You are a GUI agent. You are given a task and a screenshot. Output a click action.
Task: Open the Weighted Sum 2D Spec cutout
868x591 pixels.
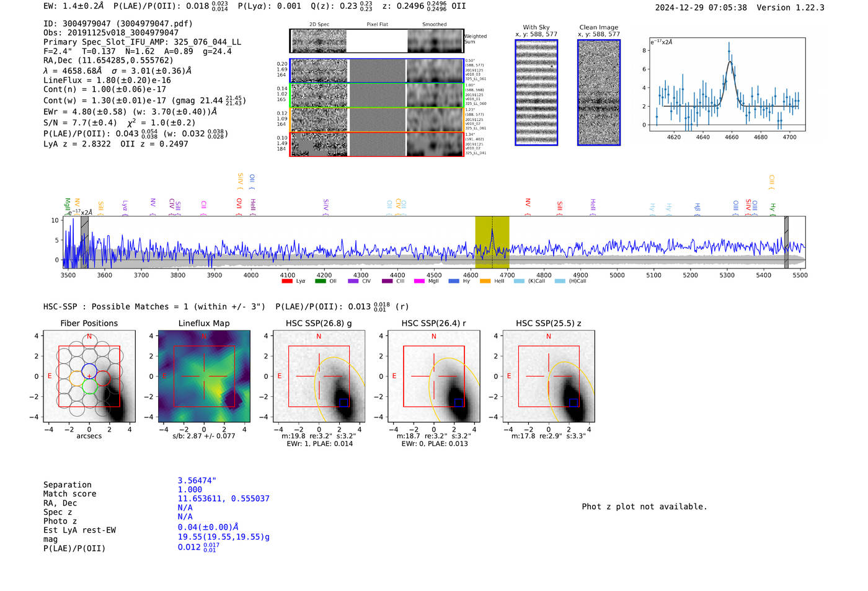(319, 41)
